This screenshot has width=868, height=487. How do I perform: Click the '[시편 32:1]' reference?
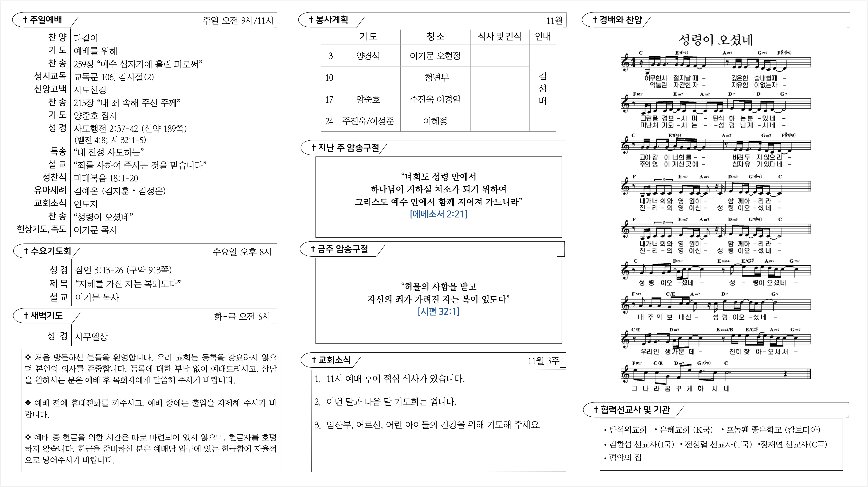[438, 311]
